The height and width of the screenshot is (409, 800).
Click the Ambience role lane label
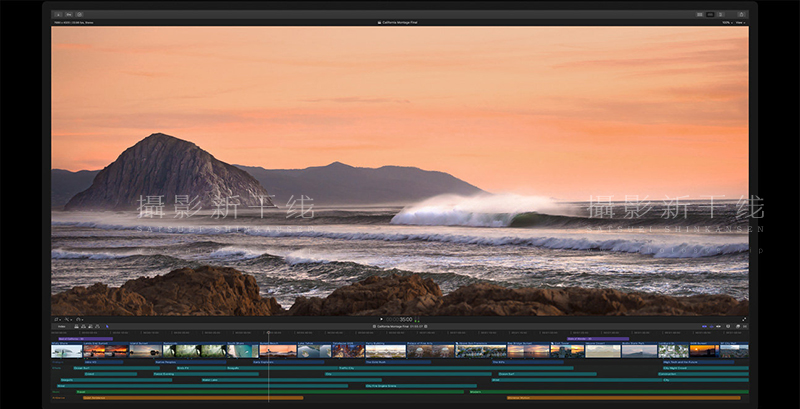click(59, 398)
